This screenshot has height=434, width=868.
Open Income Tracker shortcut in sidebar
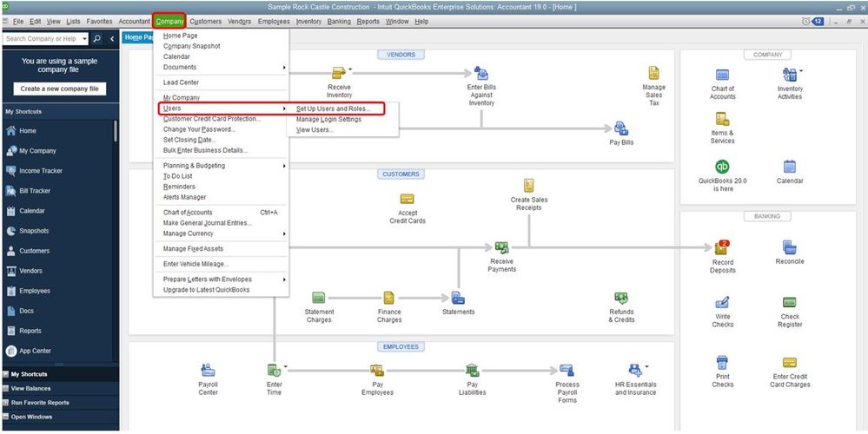41,171
